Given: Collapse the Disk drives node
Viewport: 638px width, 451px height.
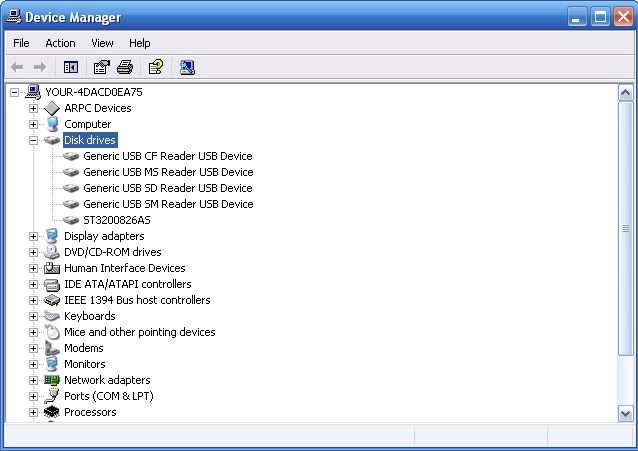Looking at the screenshot, I should point(33,140).
